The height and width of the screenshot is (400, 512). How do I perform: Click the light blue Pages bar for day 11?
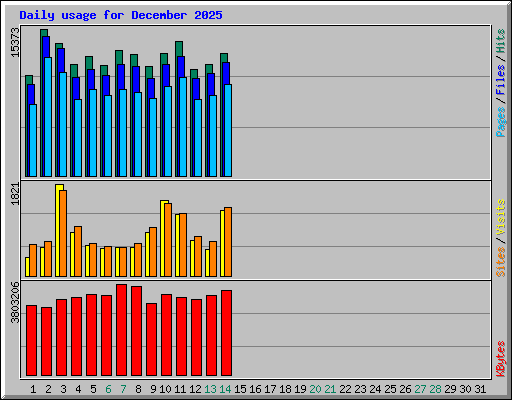pyautogui.click(x=183, y=127)
